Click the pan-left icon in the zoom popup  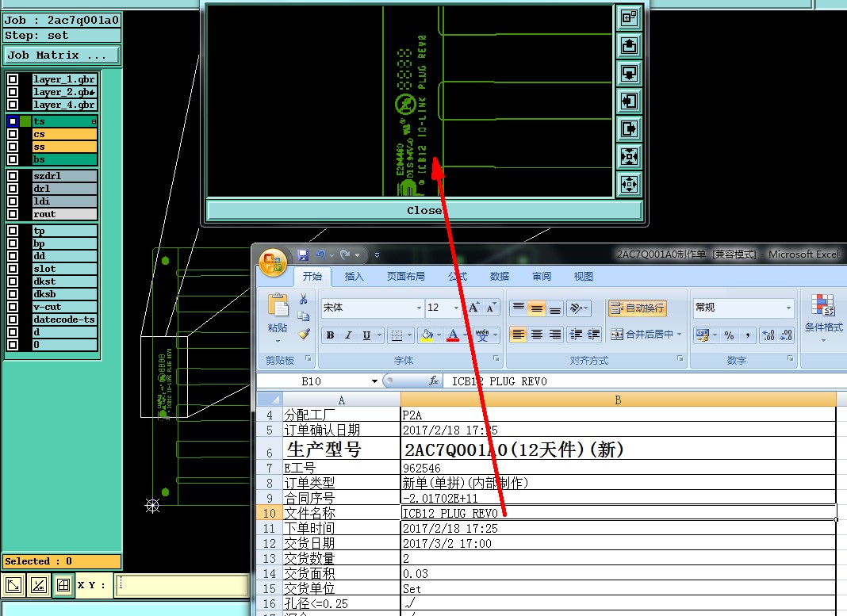629,101
